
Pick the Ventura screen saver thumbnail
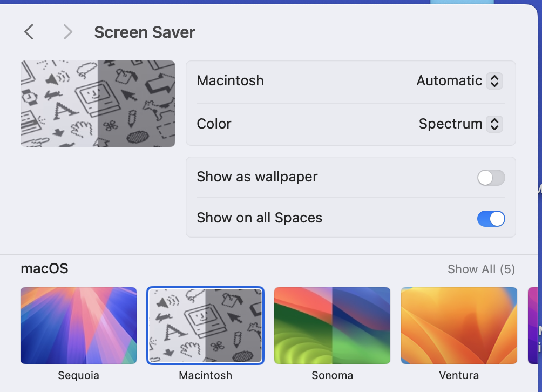click(459, 325)
